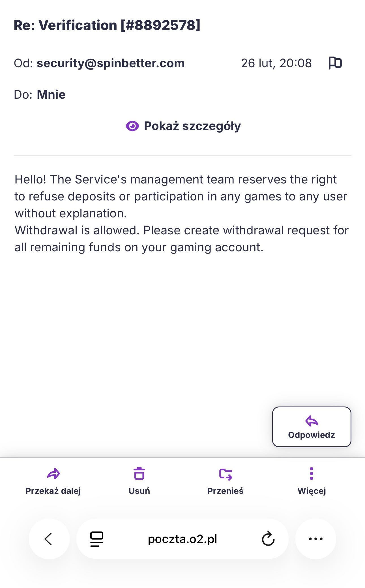Screen dimensions: 365x588
Task: Reload the page with refresh icon
Action: tap(268, 539)
